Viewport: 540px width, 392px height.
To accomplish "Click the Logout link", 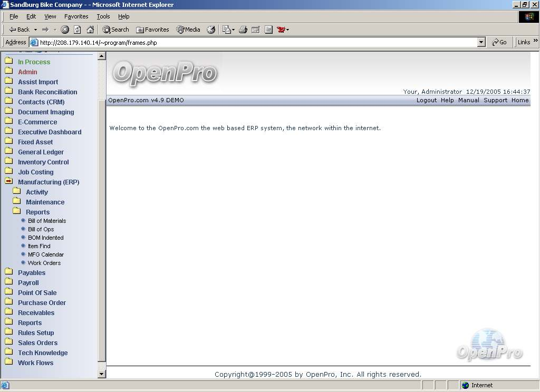I will (426, 100).
